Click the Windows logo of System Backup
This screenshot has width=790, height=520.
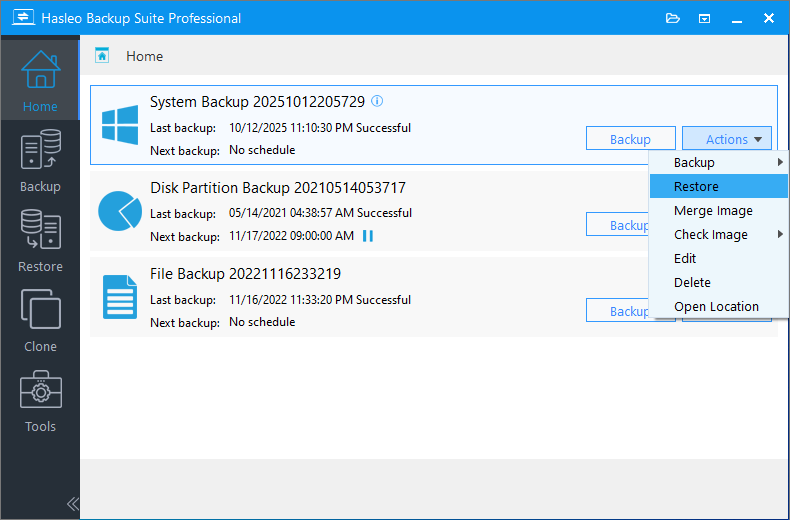[x=120, y=125]
